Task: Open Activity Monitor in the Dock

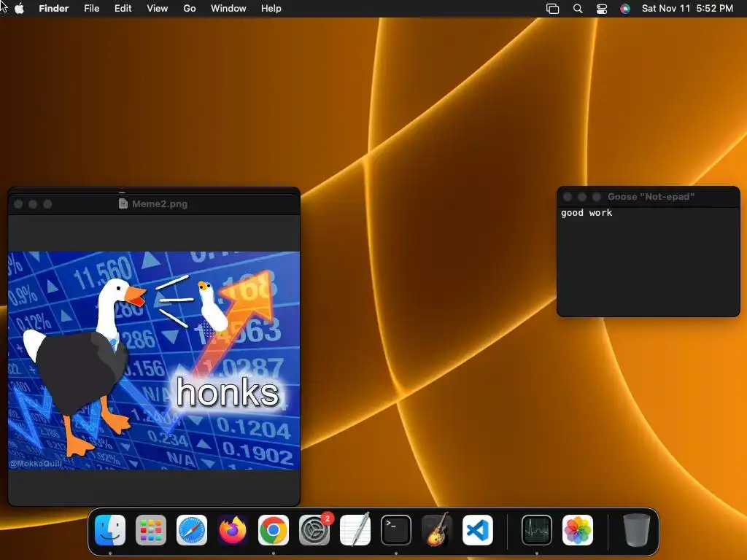Action: pos(536,529)
